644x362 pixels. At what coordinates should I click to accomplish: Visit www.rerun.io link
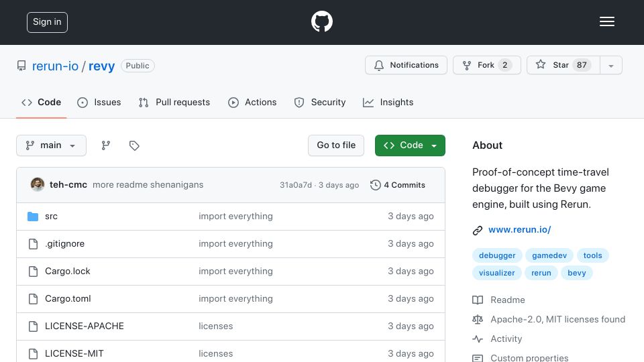519,230
